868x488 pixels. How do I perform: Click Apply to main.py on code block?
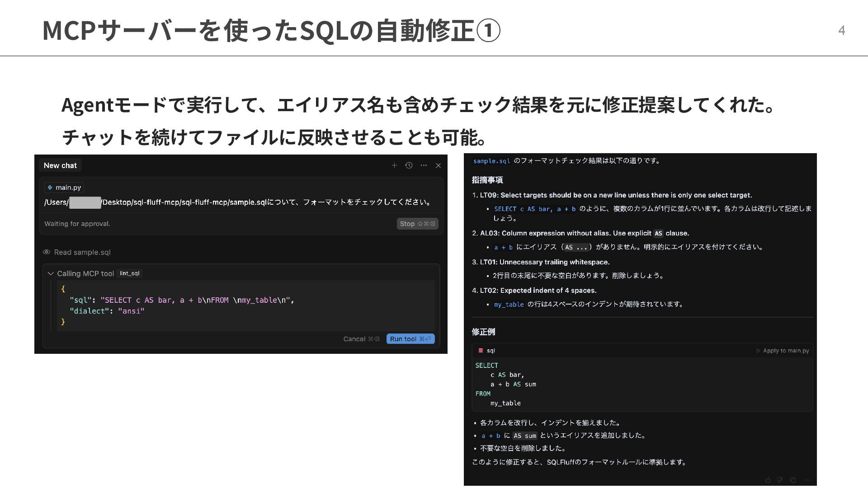pyautogui.click(x=783, y=351)
